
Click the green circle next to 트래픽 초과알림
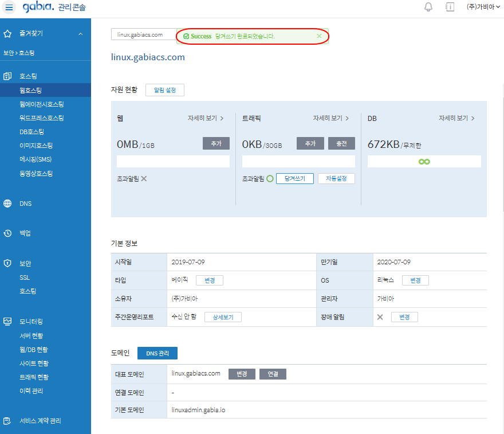coord(270,178)
